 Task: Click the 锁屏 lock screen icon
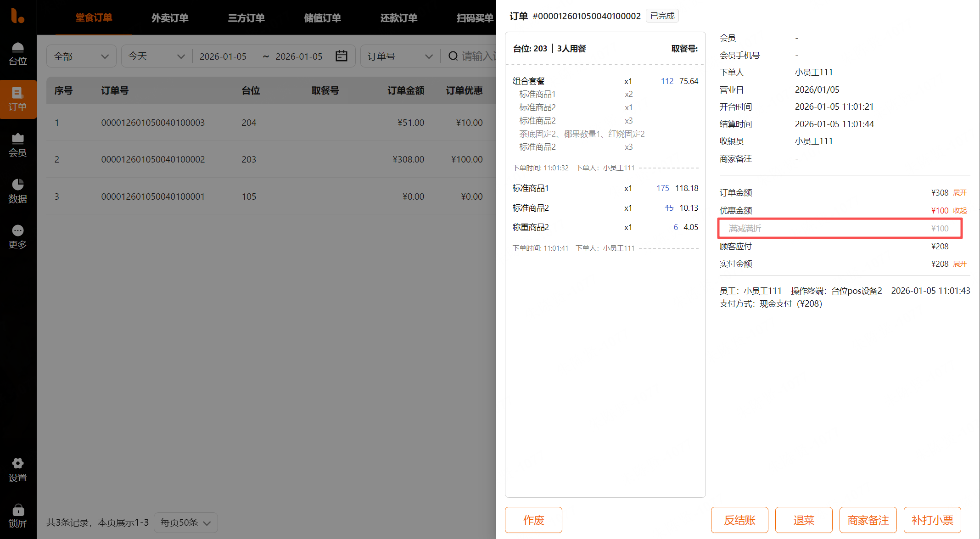(x=17, y=516)
